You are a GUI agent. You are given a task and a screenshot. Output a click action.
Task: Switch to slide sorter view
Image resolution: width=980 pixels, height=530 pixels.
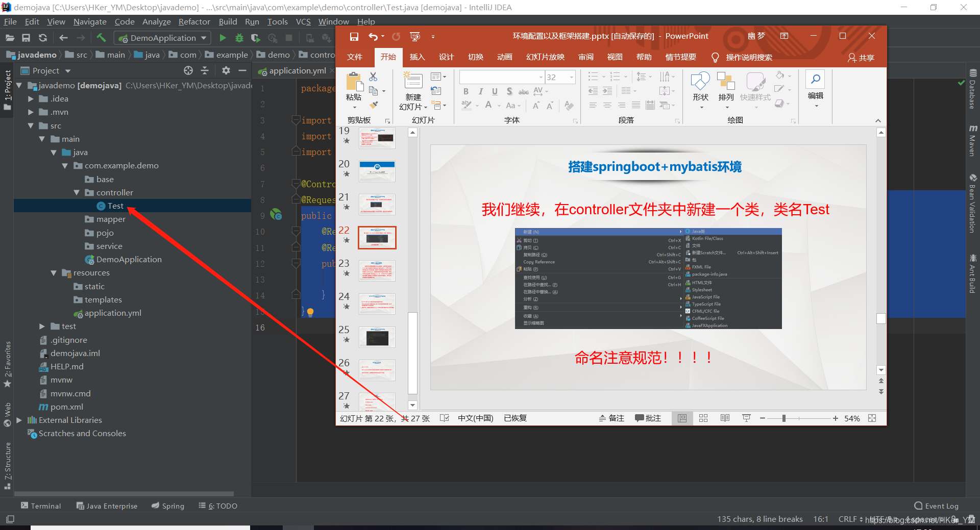(703, 418)
